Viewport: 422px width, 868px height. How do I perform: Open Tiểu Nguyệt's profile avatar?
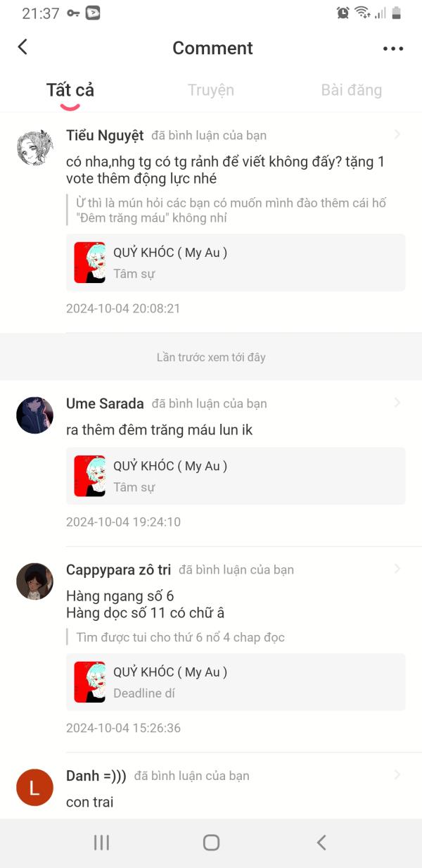point(34,147)
